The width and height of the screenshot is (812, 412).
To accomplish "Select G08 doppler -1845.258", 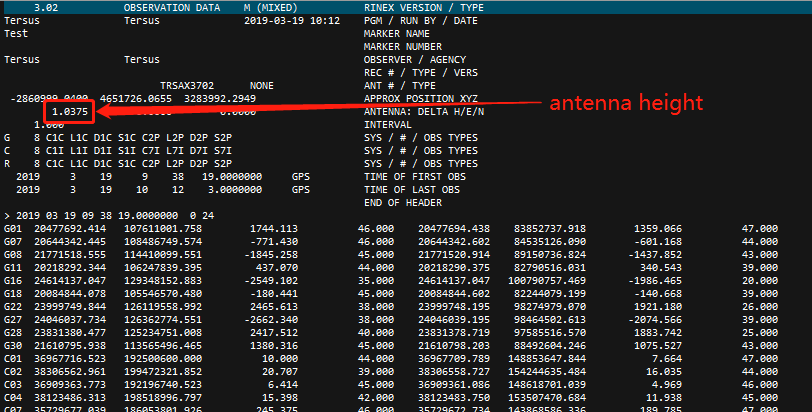I will [271, 255].
